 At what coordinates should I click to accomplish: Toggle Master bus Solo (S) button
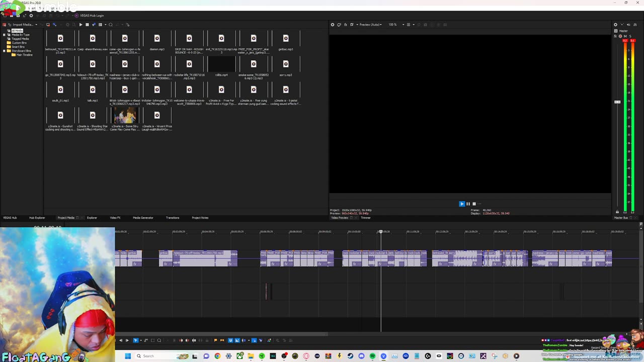coord(630,36)
